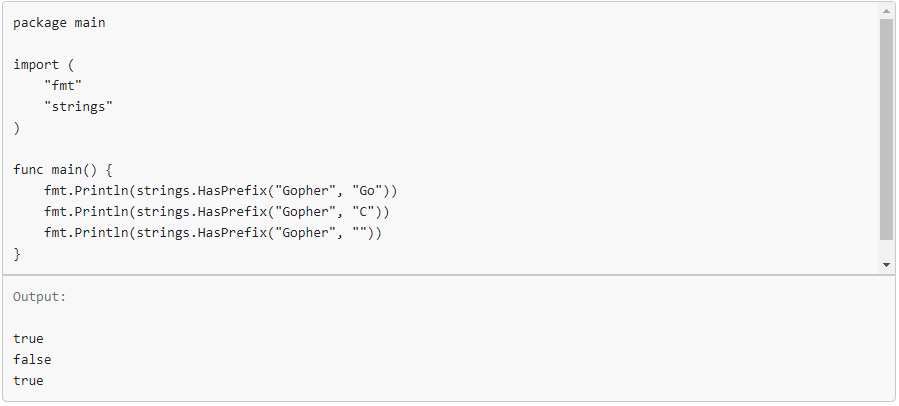This screenshot has height=406, width=899.
Task: Click the scrollbar up arrow in code editor
Action: [x=886, y=10]
